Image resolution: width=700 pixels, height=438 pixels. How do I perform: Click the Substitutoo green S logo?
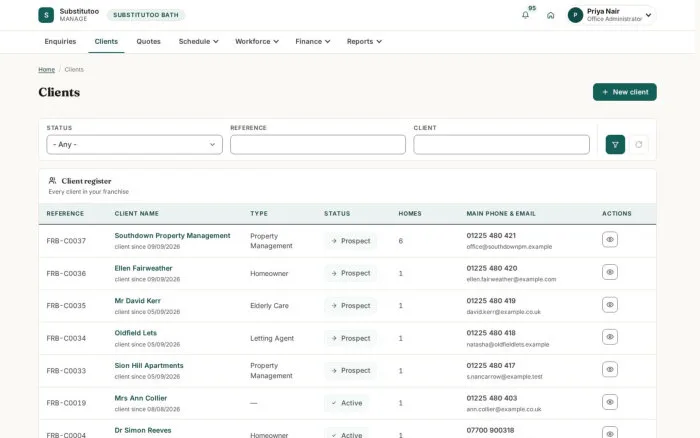[x=46, y=15]
